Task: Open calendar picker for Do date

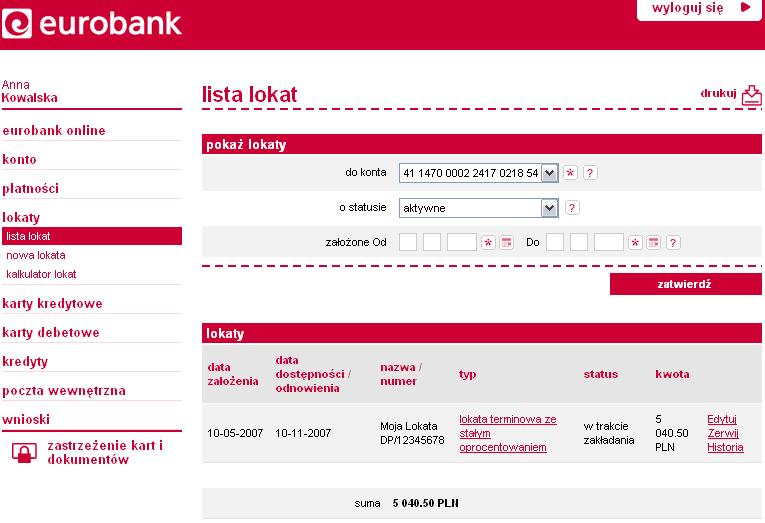Action: 653,242
